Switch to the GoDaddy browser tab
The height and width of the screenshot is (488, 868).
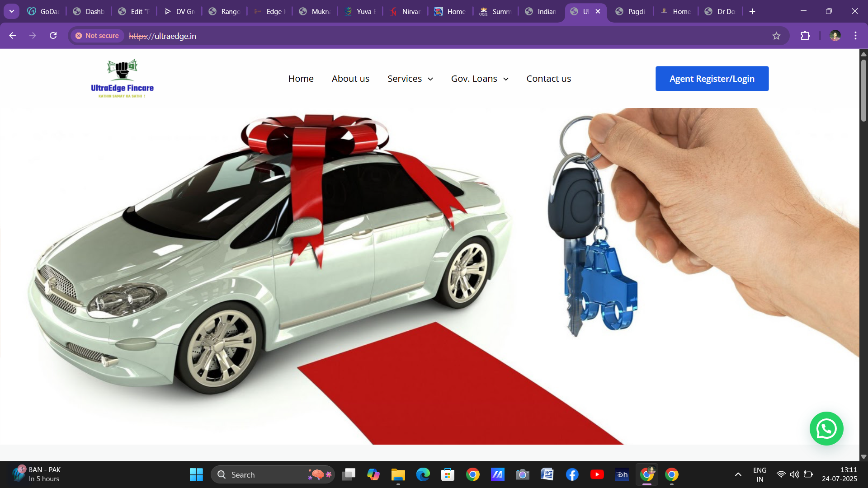[x=44, y=11]
